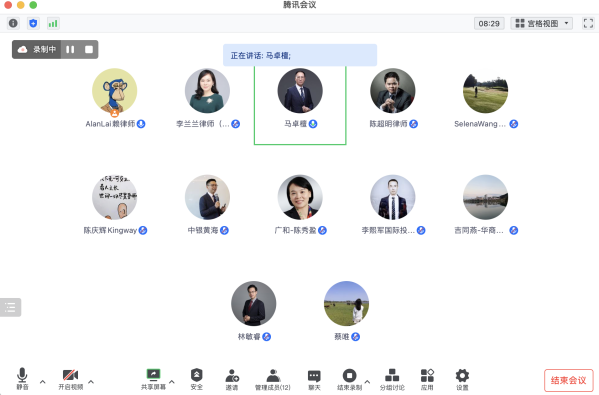Viewport: 599px width, 395px height.
Task: Open Manage Members (12) panel
Action: click(x=273, y=379)
